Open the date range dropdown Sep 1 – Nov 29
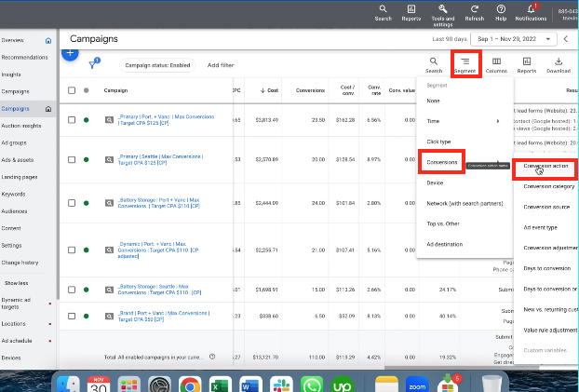 click(516, 39)
